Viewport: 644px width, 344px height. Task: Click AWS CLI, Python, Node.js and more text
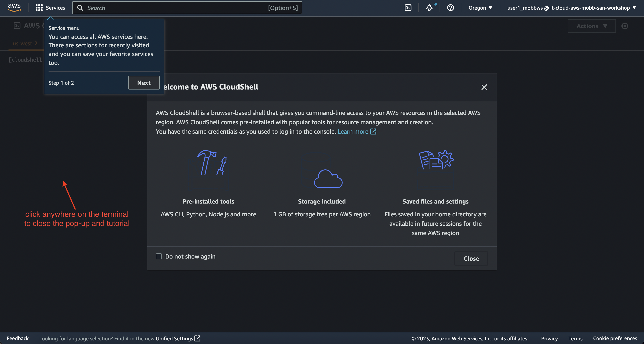(208, 214)
